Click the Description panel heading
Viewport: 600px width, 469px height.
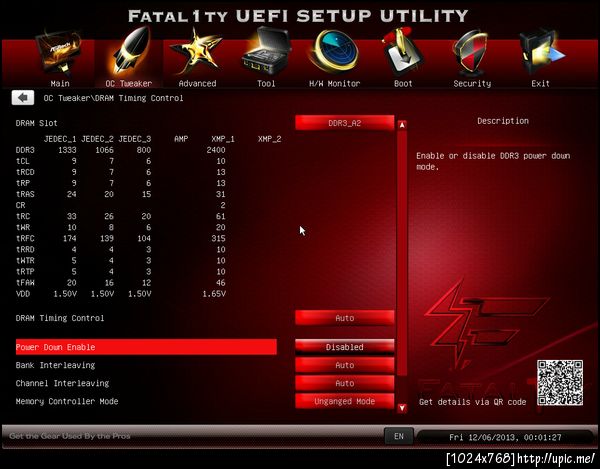(x=503, y=121)
